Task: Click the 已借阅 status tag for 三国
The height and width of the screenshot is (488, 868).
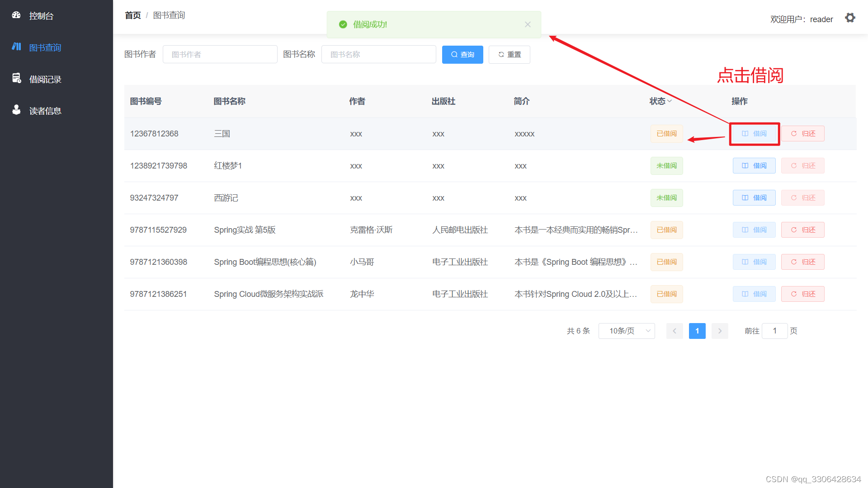Action: coord(667,134)
